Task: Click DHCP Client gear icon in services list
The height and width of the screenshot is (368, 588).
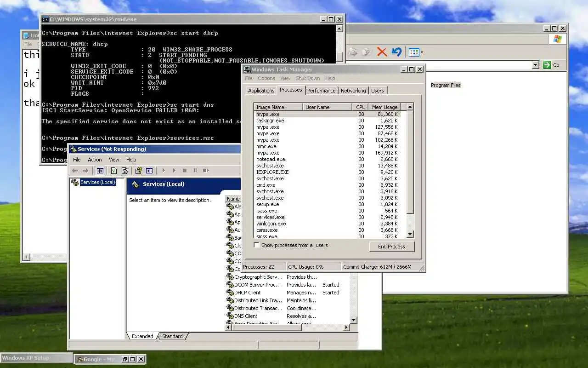Action: (x=230, y=293)
